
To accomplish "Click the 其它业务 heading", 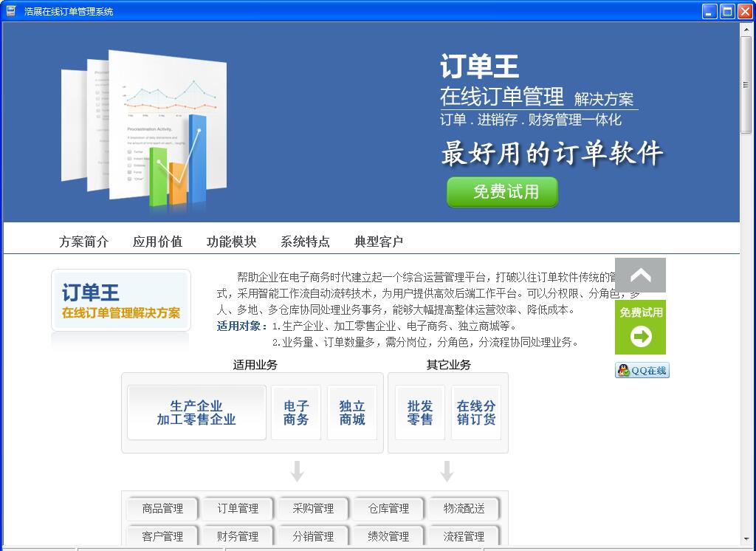I will pyautogui.click(x=448, y=364).
